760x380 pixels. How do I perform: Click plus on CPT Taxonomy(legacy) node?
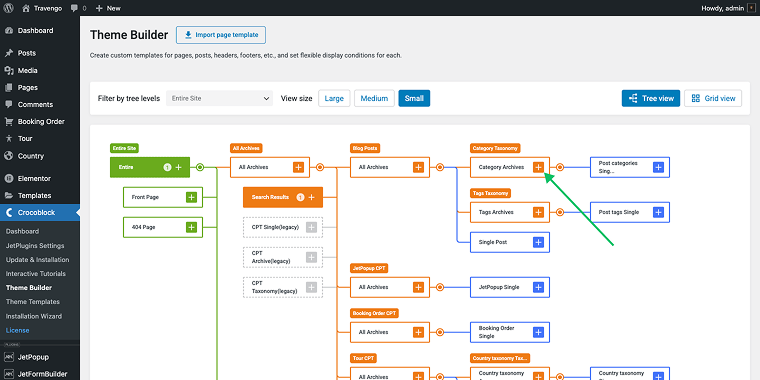[x=311, y=287]
